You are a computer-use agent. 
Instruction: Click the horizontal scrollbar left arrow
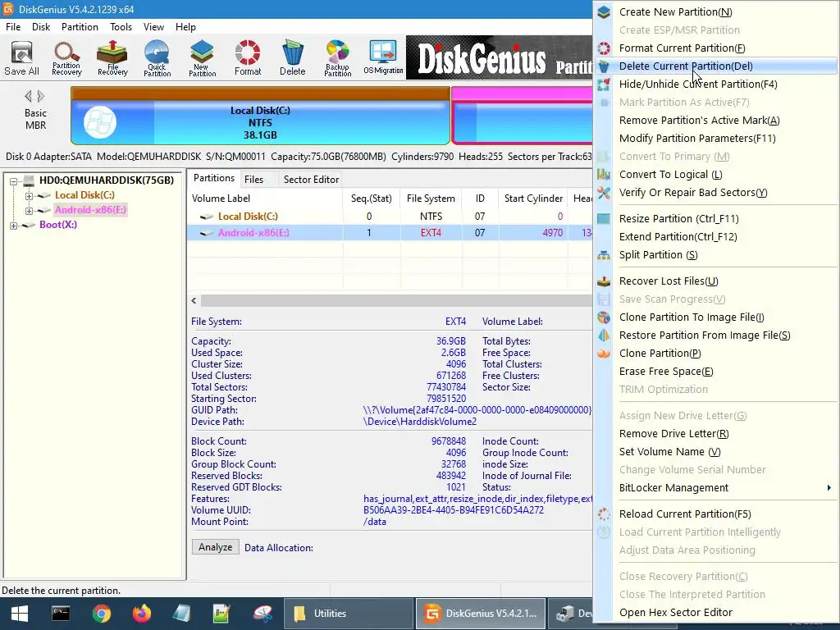(194, 300)
